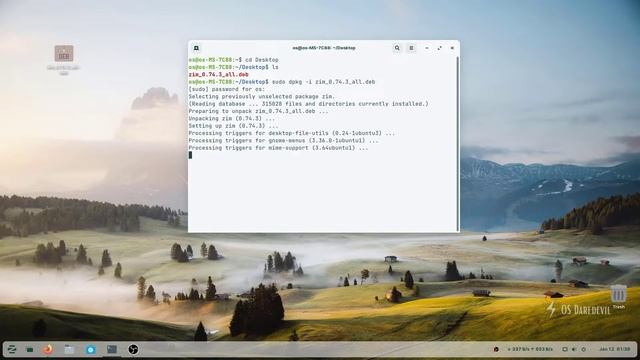Click the 'sudo dpkg -i' command line
This screenshot has width=640, height=360.
282,82
